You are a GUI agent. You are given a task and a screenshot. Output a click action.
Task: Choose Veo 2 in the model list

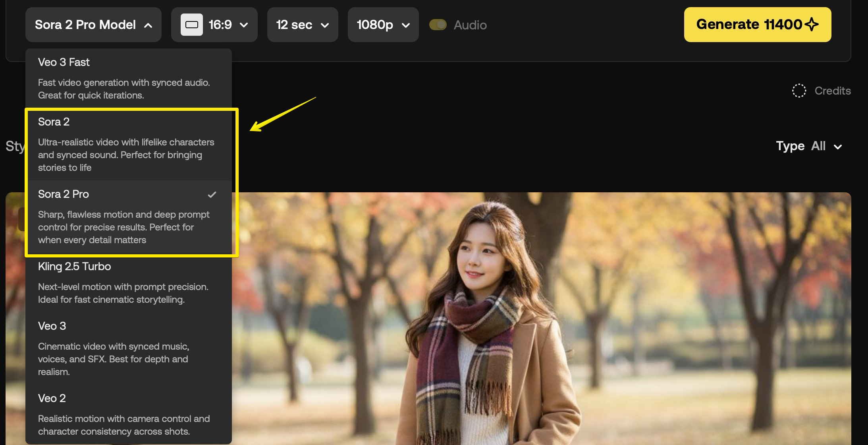128,414
